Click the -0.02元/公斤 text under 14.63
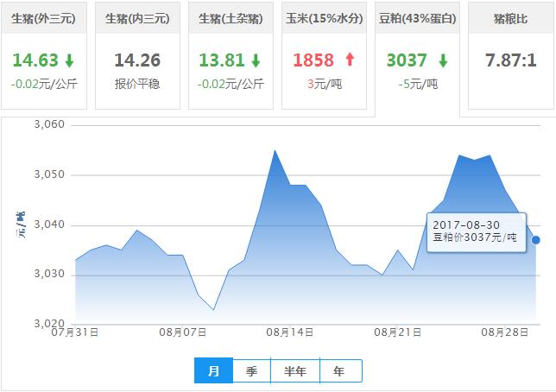556x392 pixels. (x=44, y=84)
